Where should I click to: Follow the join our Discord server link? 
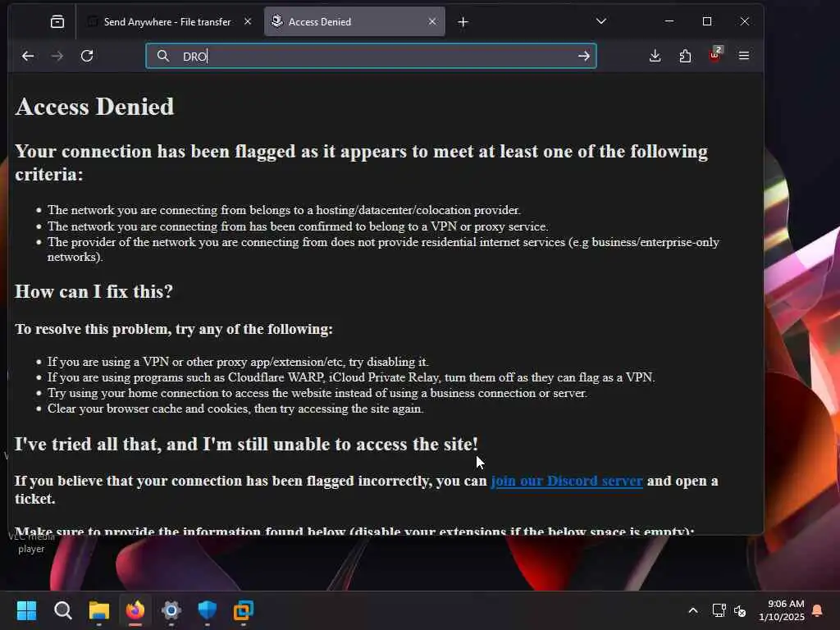(567, 481)
